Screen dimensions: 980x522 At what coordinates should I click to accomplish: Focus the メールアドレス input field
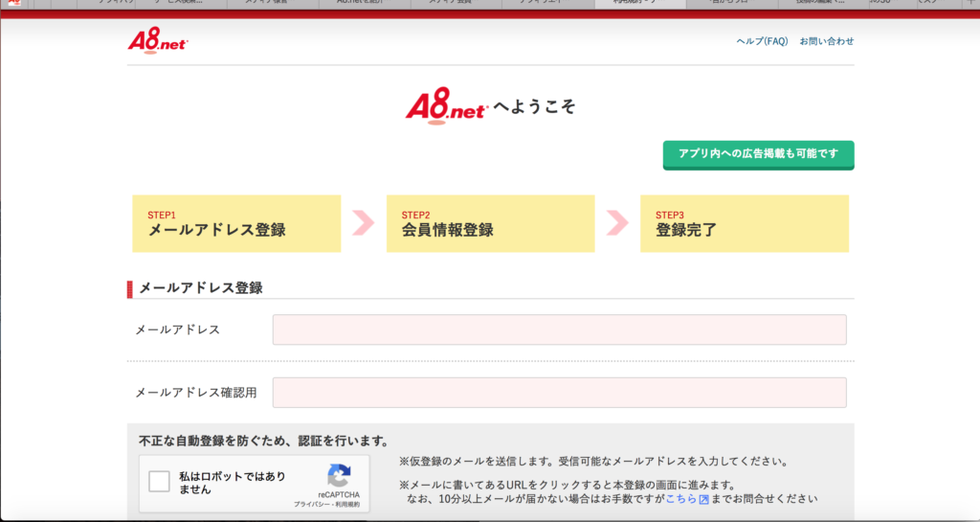pos(559,329)
